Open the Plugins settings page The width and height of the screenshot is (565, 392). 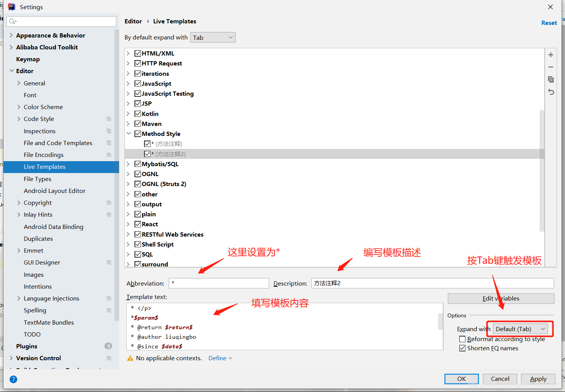point(27,346)
